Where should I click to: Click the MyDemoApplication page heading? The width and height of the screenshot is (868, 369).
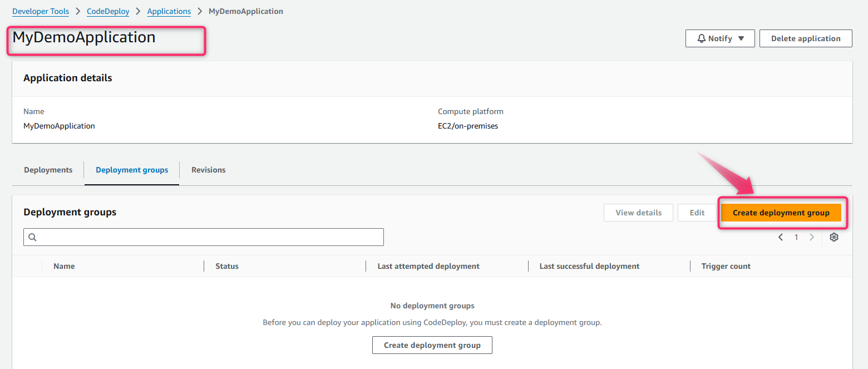coord(84,37)
